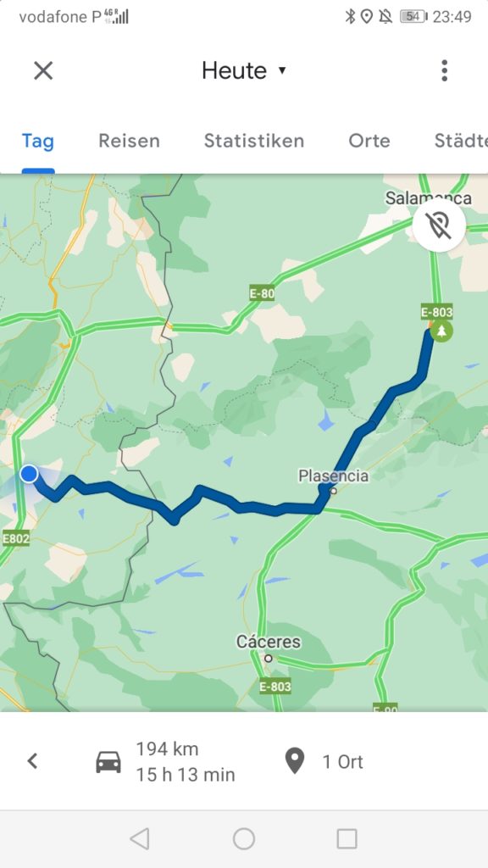This screenshot has height=868, width=488.
Task: Tap the Plasencia city label on map
Action: click(333, 476)
